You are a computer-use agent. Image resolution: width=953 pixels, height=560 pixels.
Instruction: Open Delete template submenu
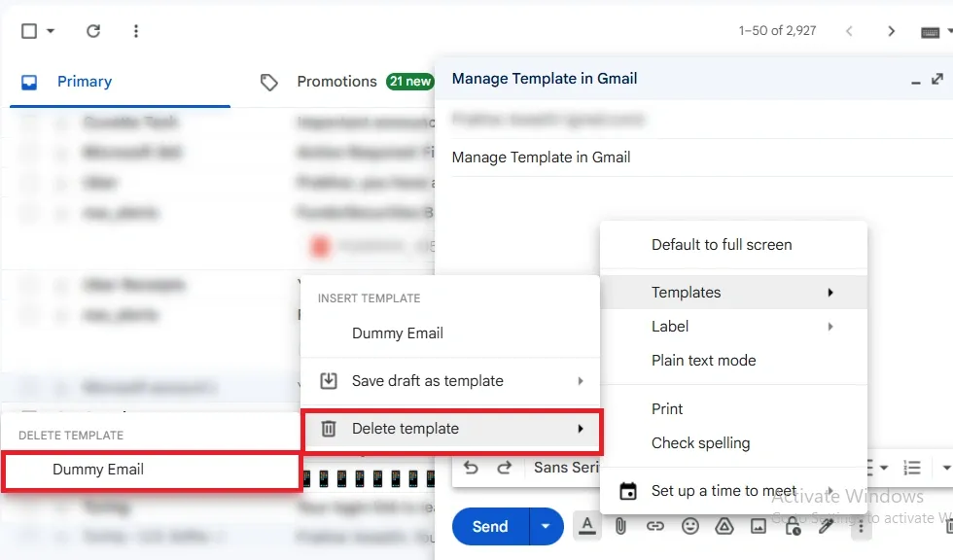coord(451,429)
